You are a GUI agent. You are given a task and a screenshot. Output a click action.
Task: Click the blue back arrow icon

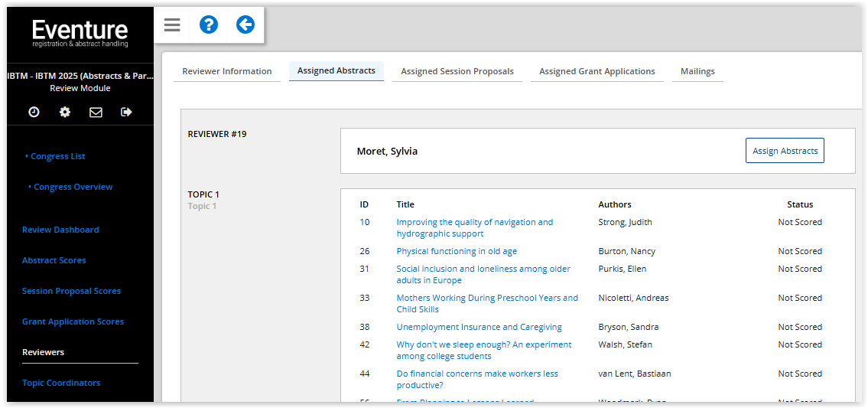(x=245, y=25)
